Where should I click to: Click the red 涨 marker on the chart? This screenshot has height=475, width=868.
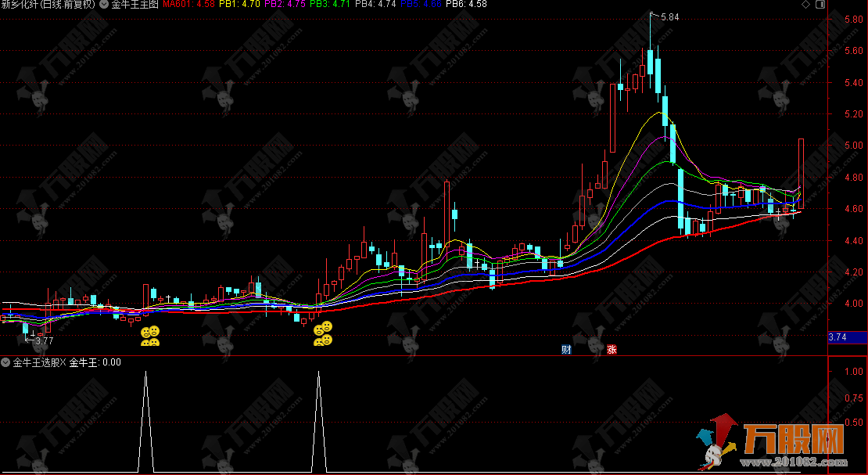point(612,350)
